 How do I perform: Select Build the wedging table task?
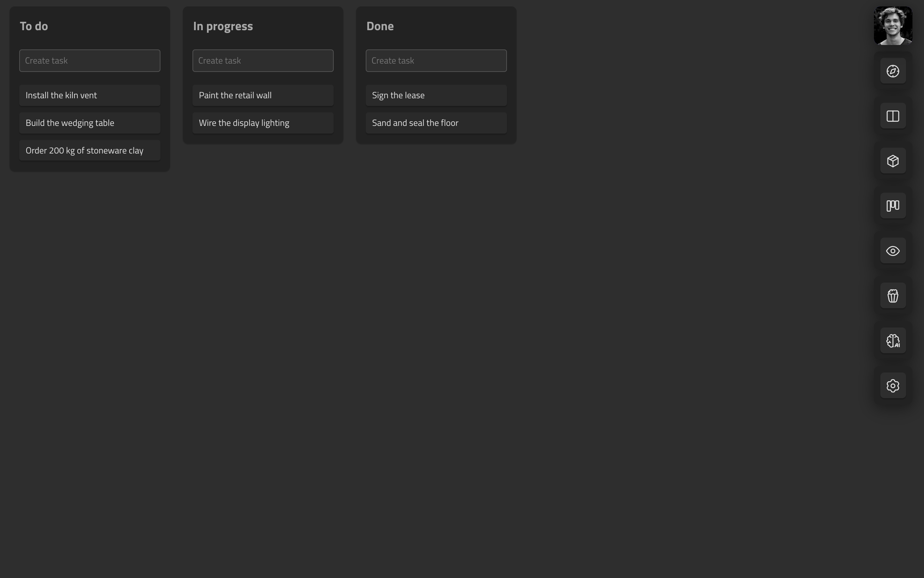pos(90,123)
